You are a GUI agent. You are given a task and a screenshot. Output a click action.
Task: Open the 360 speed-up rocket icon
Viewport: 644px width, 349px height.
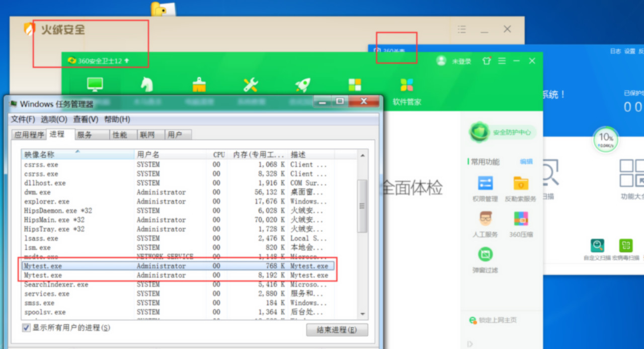pos(302,85)
